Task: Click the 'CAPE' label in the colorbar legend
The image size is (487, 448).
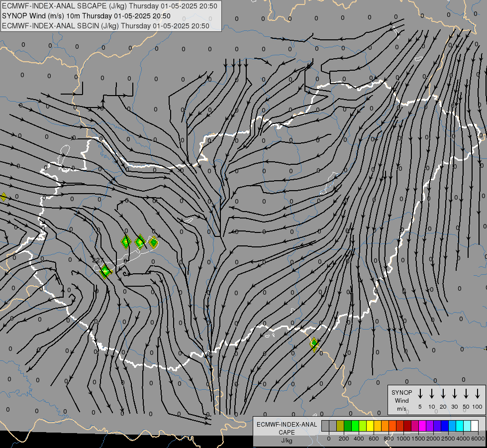Action: [x=287, y=433]
